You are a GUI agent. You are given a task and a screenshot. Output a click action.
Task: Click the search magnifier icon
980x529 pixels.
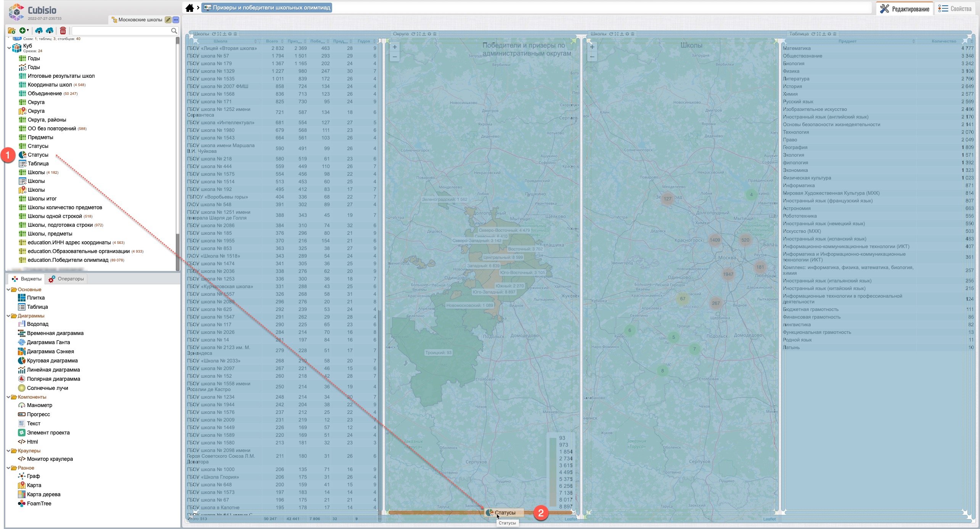174,31
